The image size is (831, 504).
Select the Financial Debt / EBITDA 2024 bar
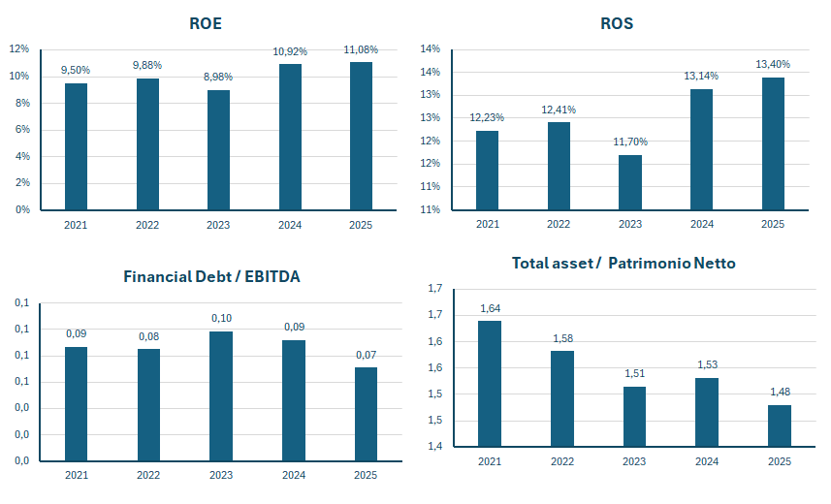click(x=294, y=400)
